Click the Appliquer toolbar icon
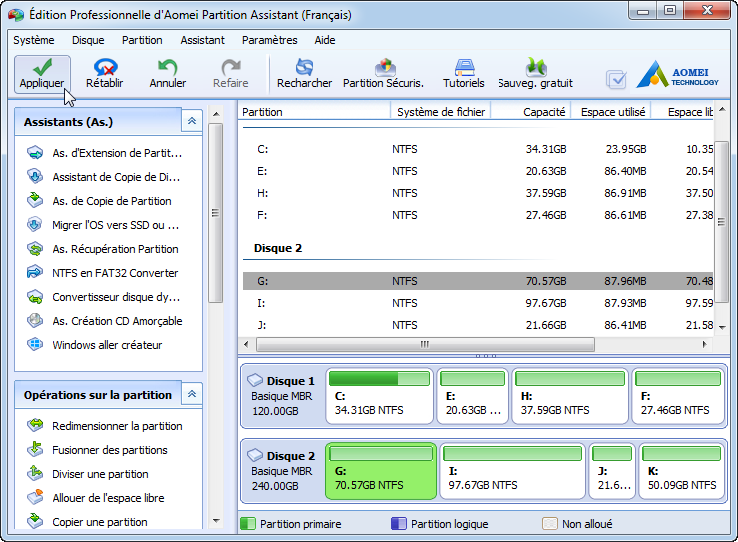Image resolution: width=738 pixels, height=542 pixels. click(41, 73)
